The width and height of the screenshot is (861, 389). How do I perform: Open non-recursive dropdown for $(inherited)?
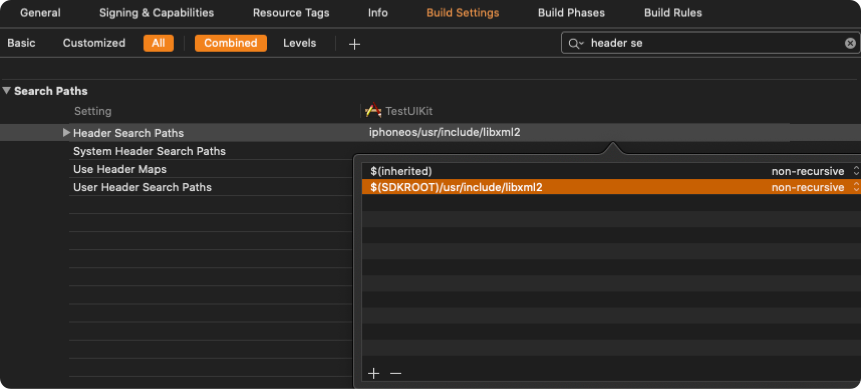coord(815,171)
